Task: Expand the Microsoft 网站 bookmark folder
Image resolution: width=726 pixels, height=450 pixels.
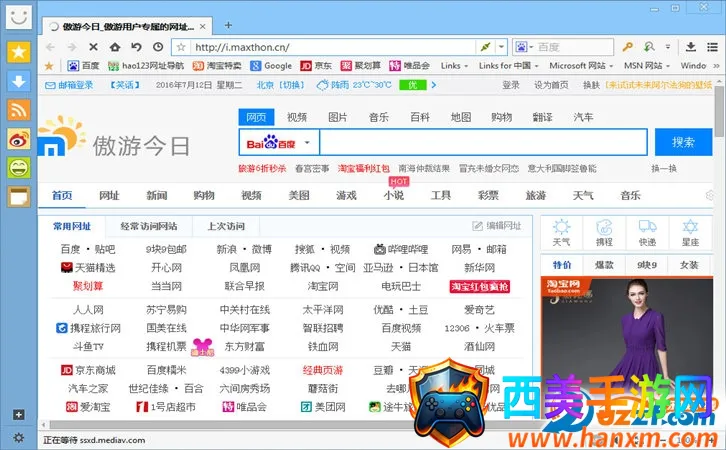Action: (x=585, y=66)
